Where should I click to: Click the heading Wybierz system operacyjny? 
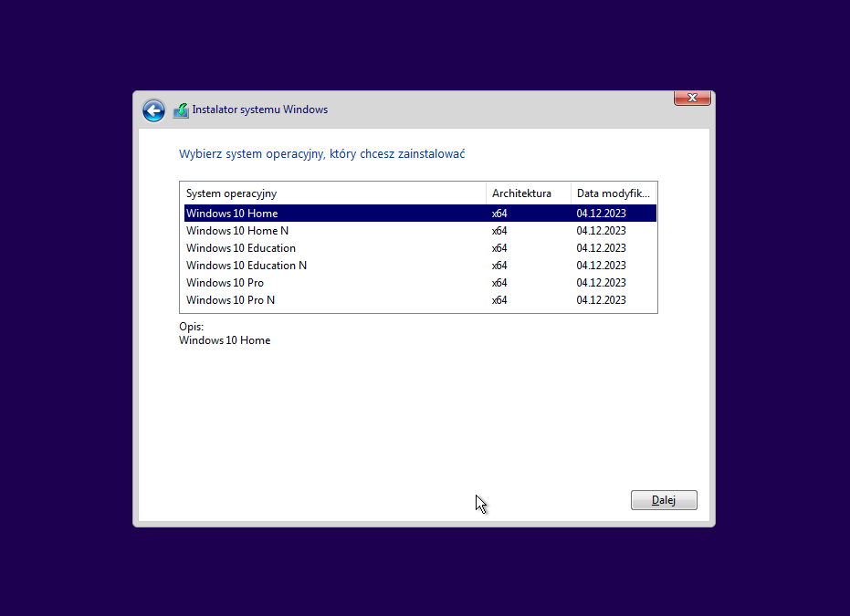pyautogui.click(x=322, y=154)
